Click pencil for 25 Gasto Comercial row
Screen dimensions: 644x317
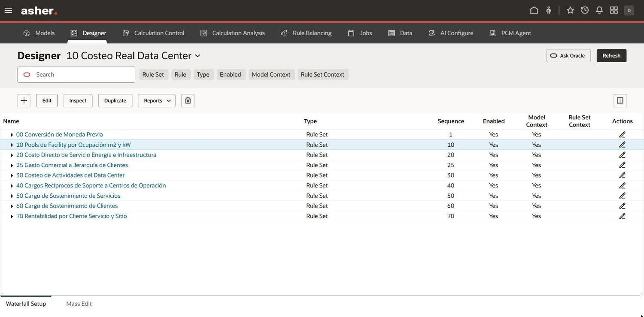(623, 165)
